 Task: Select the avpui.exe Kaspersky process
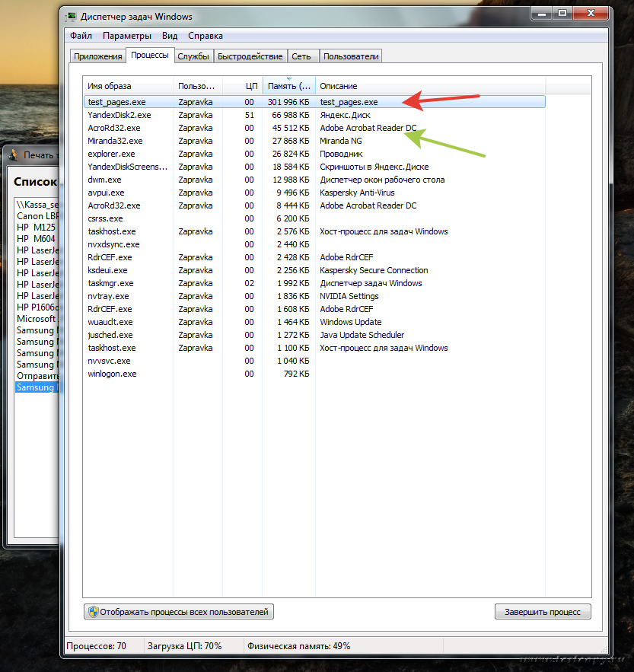[105, 193]
